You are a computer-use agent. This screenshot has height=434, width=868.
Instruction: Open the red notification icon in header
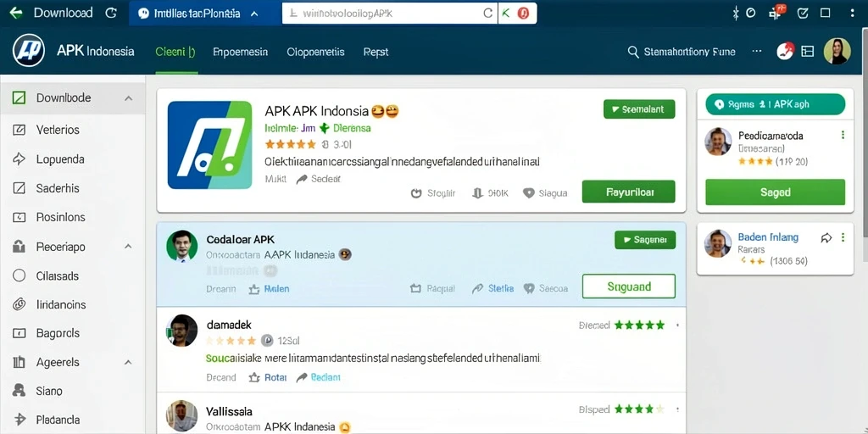point(785,52)
